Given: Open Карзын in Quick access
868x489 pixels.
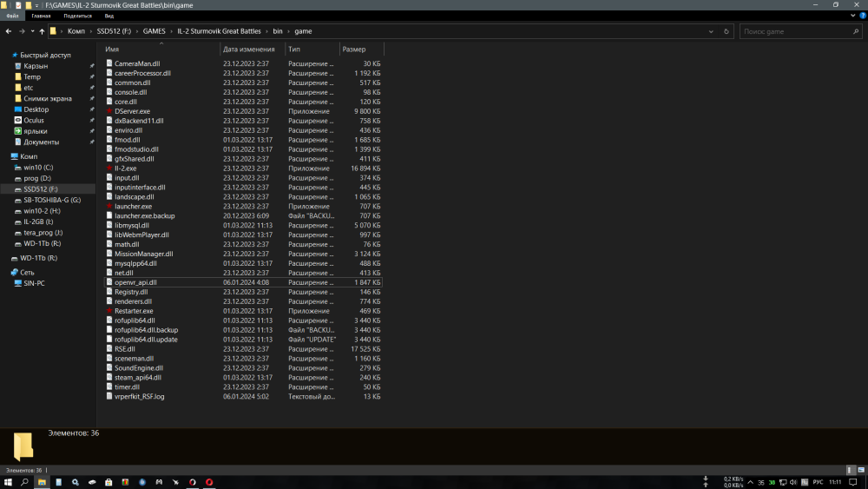Looking at the screenshot, I should click(x=36, y=66).
